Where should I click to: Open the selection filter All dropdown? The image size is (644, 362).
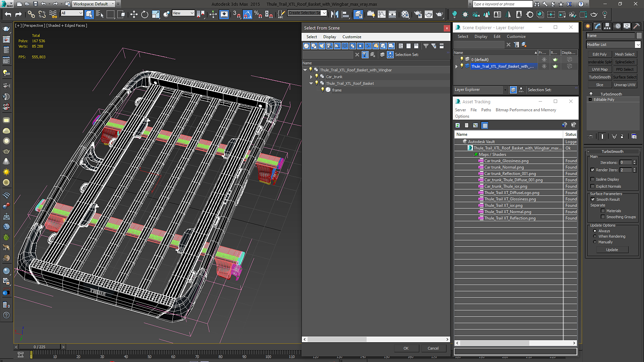pyautogui.click(x=72, y=13)
